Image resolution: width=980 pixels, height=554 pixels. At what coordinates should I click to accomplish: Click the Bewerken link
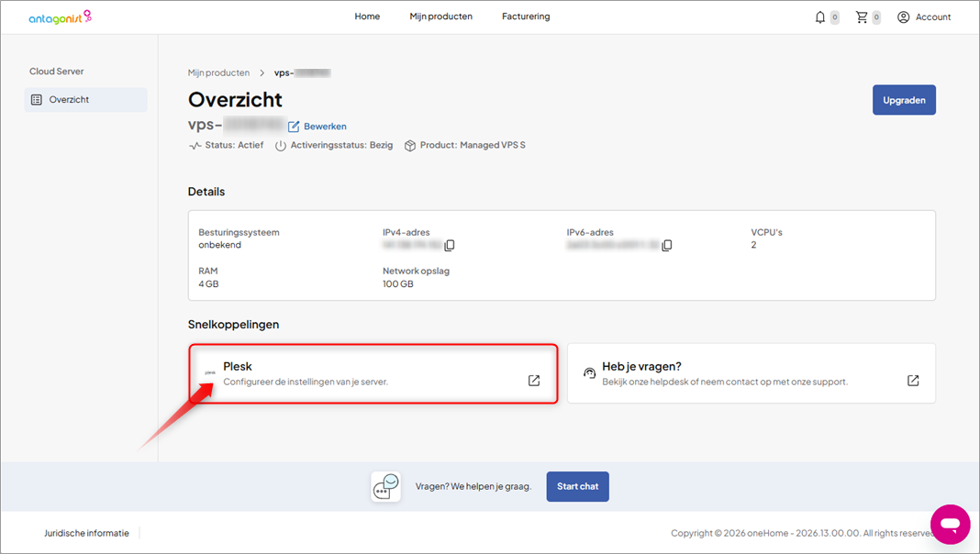coord(325,127)
